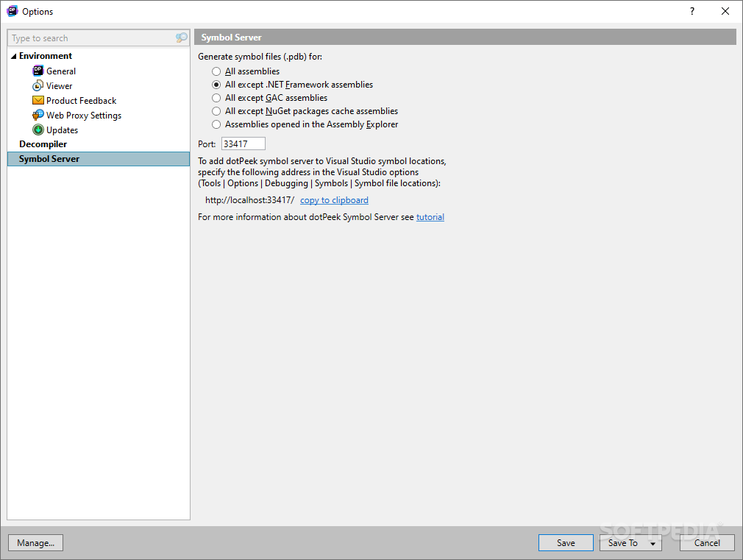Go to Web Proxy Settings label under Environment

click(x=84, y=116)
